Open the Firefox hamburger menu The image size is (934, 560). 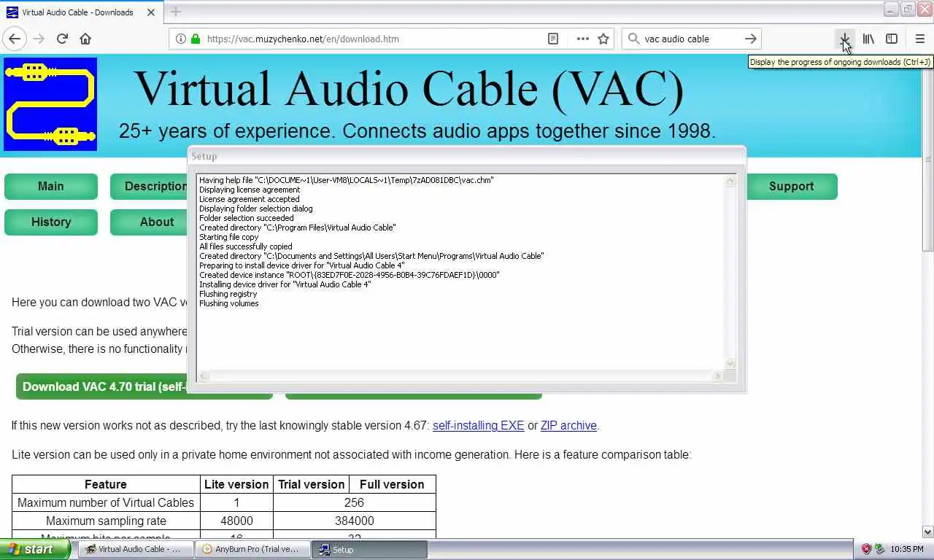point(919,39)
